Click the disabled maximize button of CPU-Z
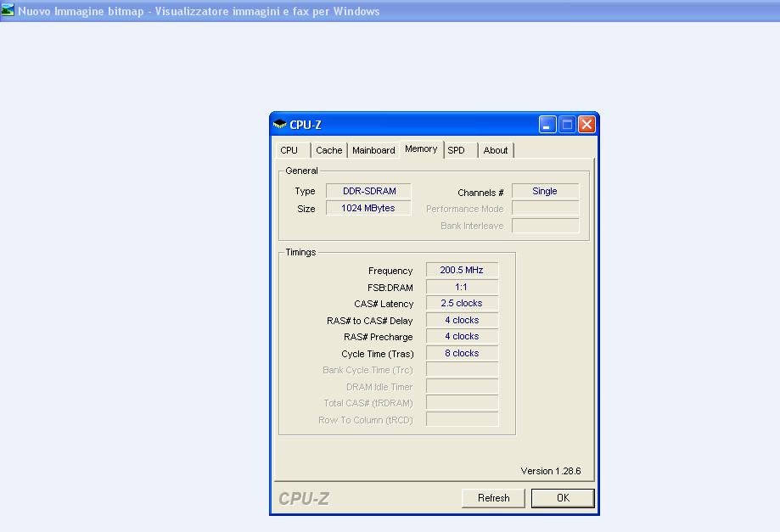780x532 pixels. 567,124
